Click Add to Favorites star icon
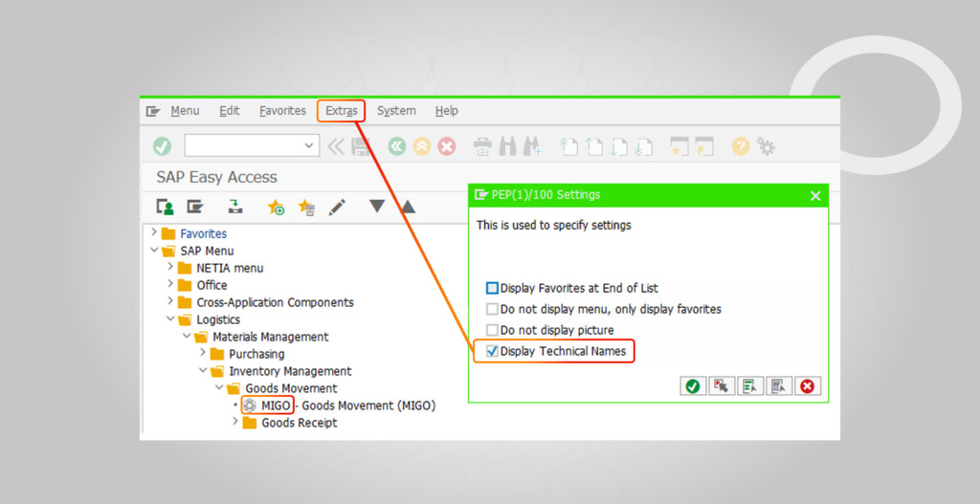Viewport: 980px width, 504px height. pos(276,207)
